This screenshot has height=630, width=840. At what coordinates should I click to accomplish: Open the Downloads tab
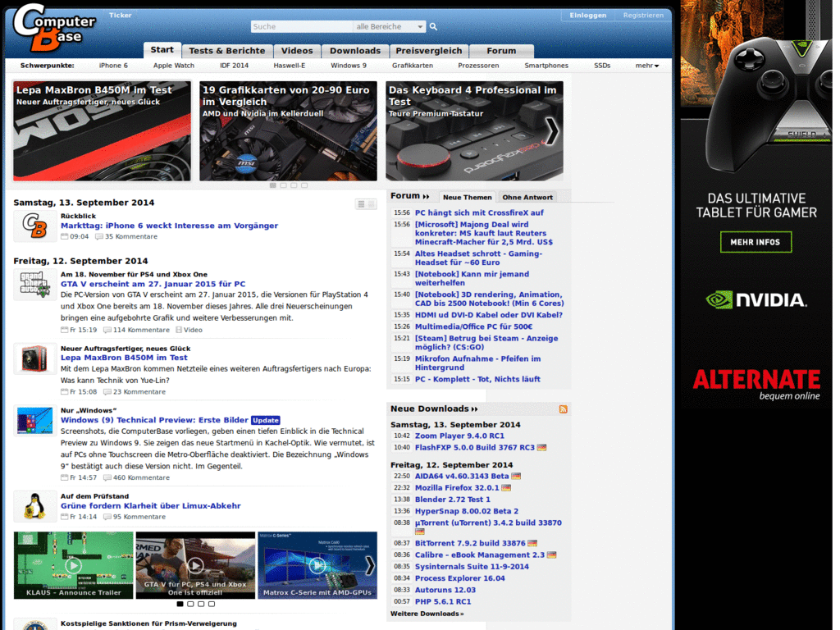tap(355, 51)
